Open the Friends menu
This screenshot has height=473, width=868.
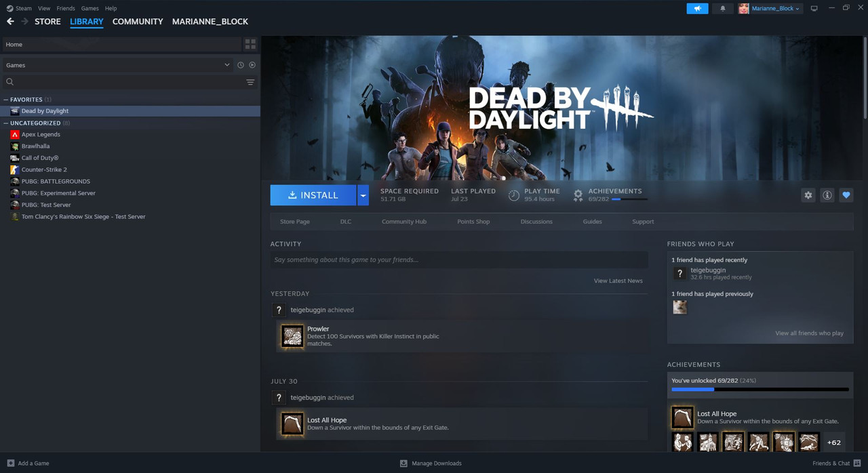coord(66,8)
